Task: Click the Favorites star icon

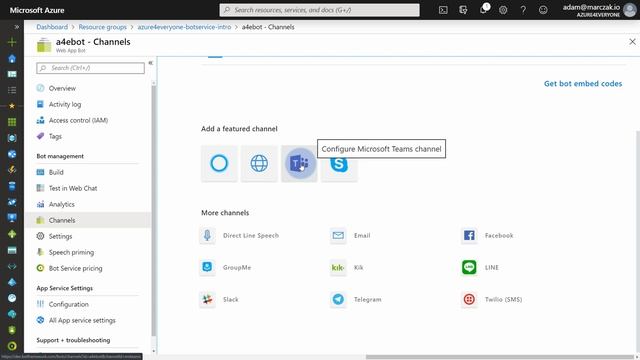Action: [12, 106]
